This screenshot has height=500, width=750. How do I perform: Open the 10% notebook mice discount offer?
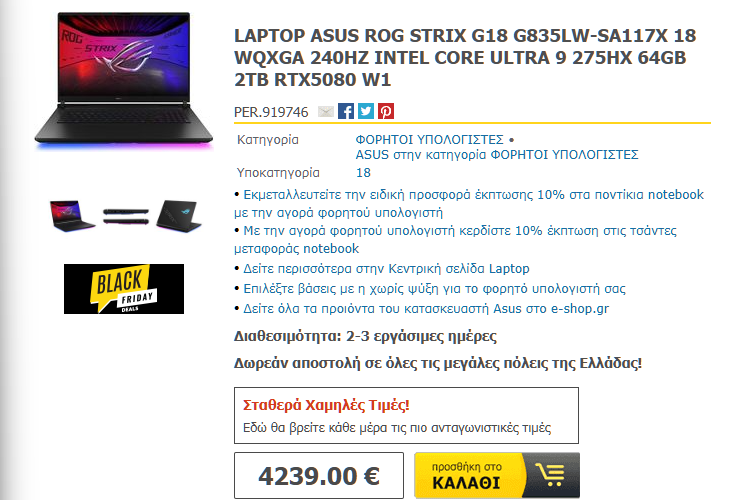[469, 203]
